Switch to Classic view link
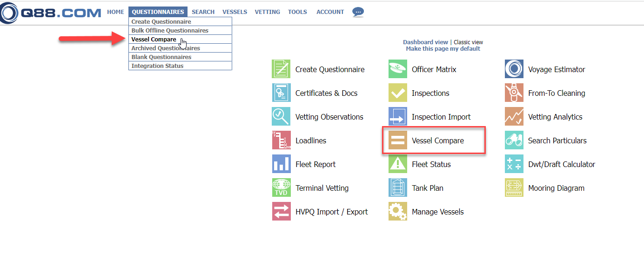This screenshot has width=644, height=261. click(x=468, y=42)
